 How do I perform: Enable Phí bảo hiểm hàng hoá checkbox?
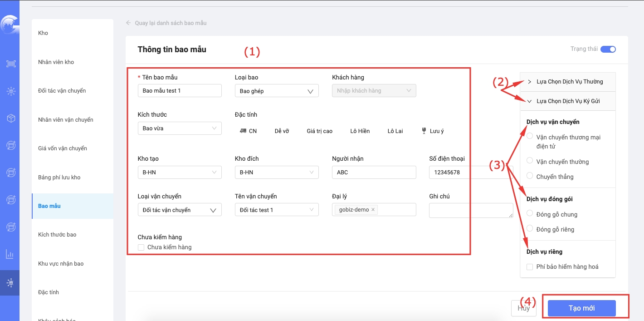[x=530, y=267]
